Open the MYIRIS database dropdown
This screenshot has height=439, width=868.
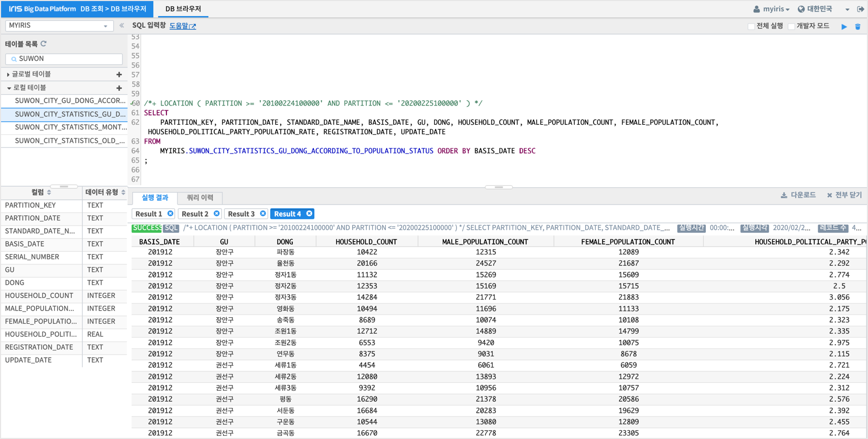59,25
